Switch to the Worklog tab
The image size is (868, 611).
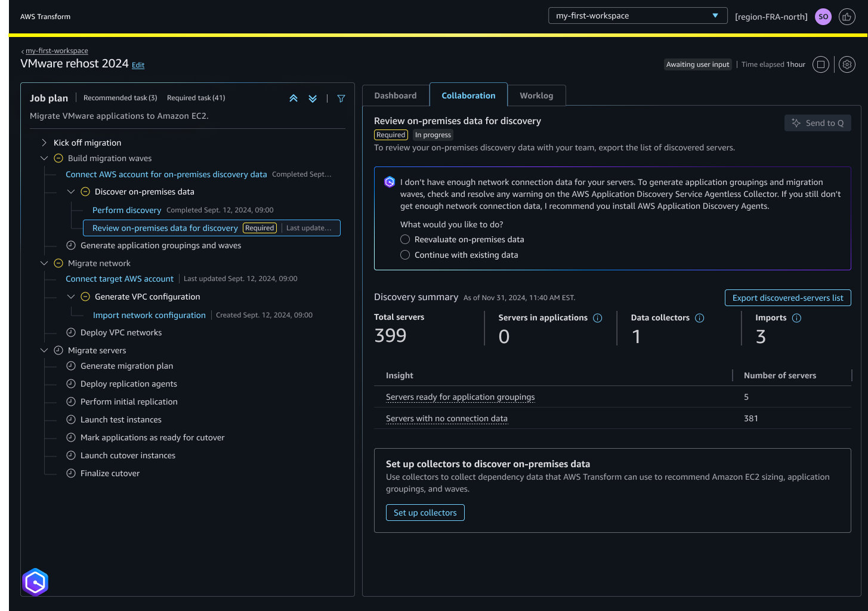coord(536,95)
